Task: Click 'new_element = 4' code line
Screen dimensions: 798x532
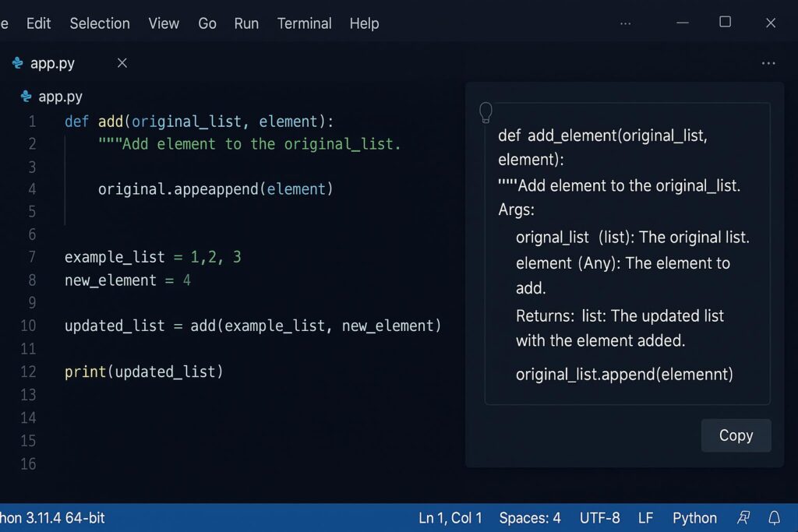Action: 128,280
